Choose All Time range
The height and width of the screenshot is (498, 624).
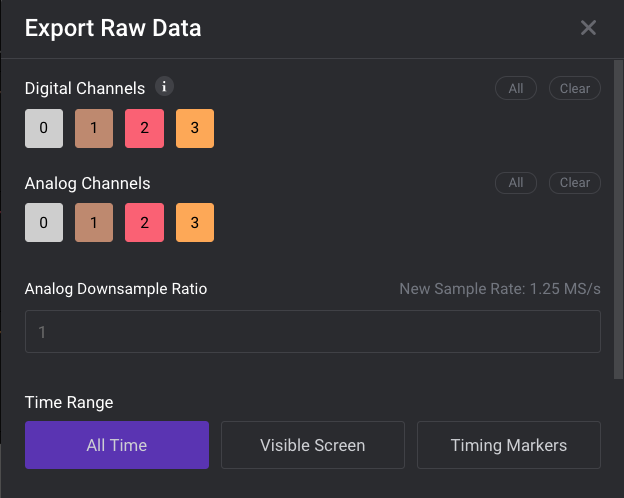(117, 445)
